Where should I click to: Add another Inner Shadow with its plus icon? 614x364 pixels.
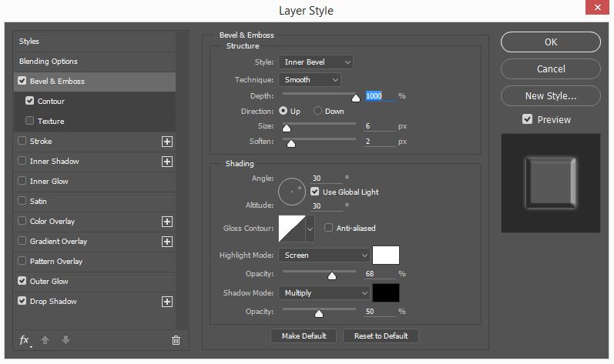167,162
